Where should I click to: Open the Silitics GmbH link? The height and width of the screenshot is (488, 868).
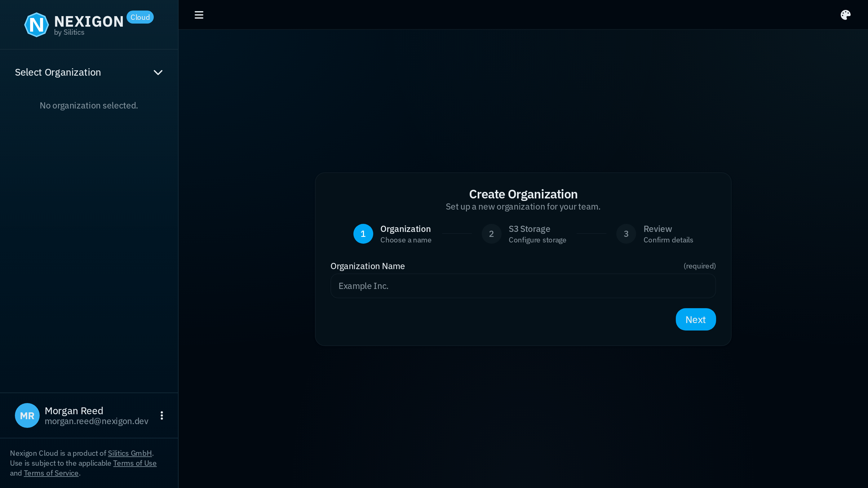coord(130,453)
